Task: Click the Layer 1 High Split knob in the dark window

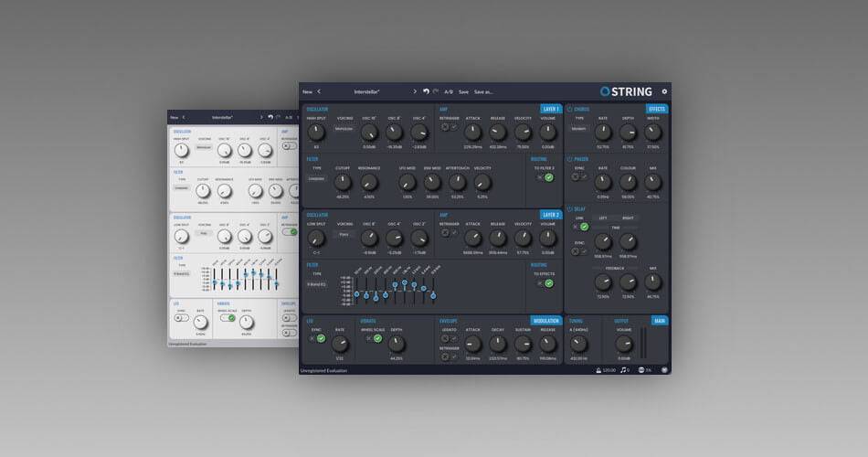Action: tap(316, 132)
